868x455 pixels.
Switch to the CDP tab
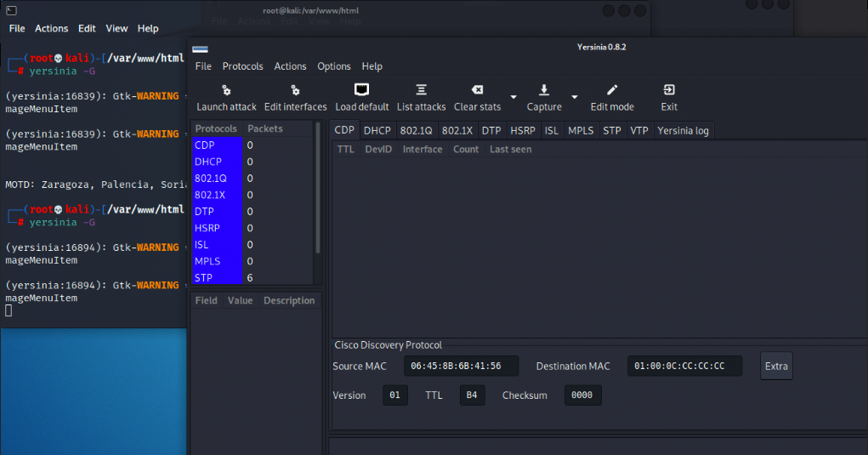pyautogui.click(x=344, y=130)
